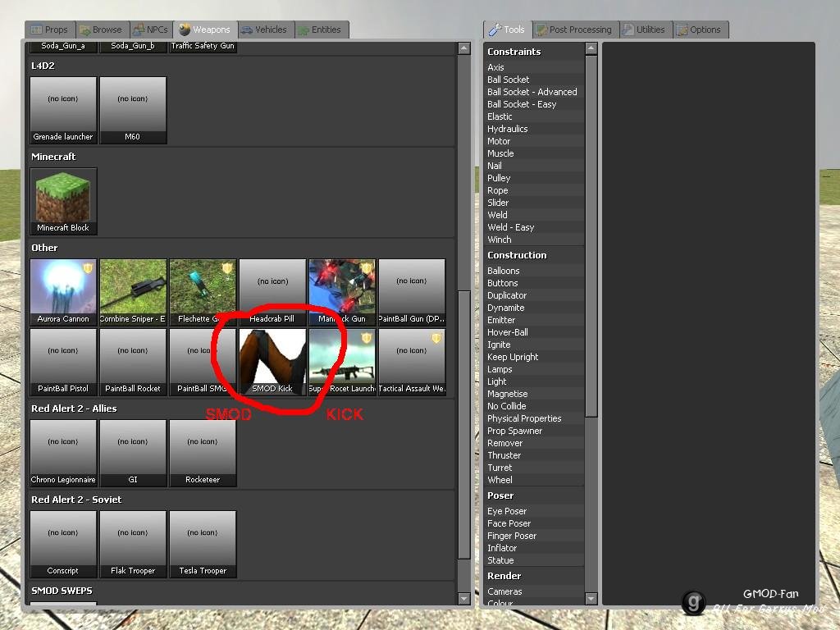The width and height of the screenshot is (840, 630).
Task: Open the Post Processing tab
Action: [575, 30]
